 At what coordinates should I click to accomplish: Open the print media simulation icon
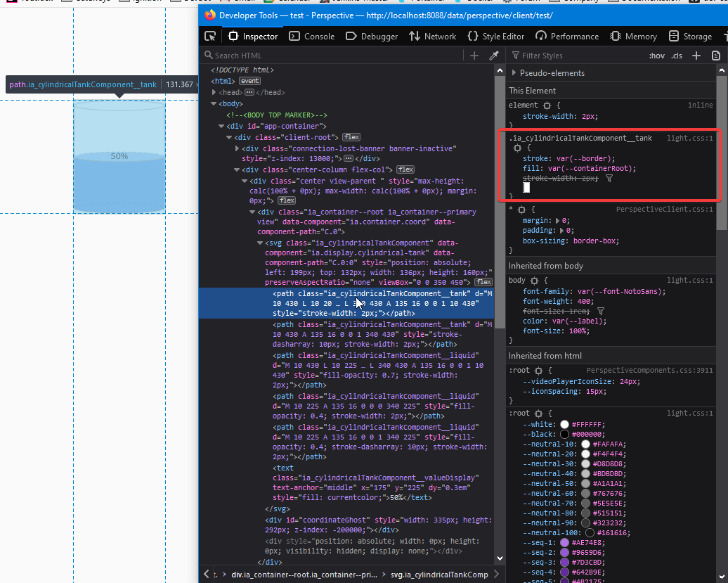click(x=716, y=56)
